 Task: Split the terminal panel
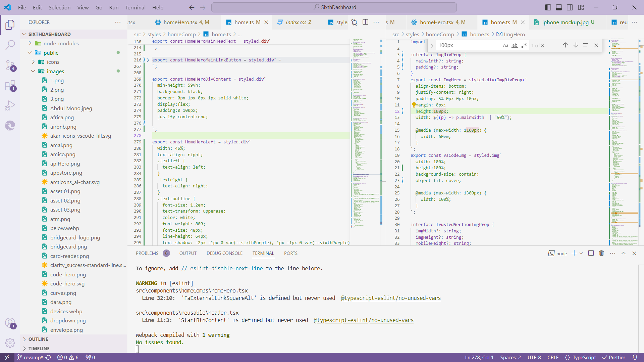[x=591, y=253]
